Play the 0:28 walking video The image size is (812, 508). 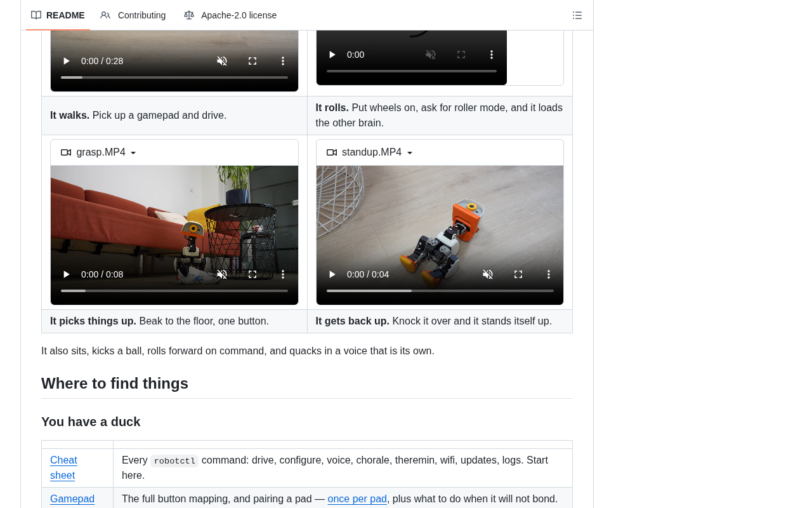(x=66, y=61)
